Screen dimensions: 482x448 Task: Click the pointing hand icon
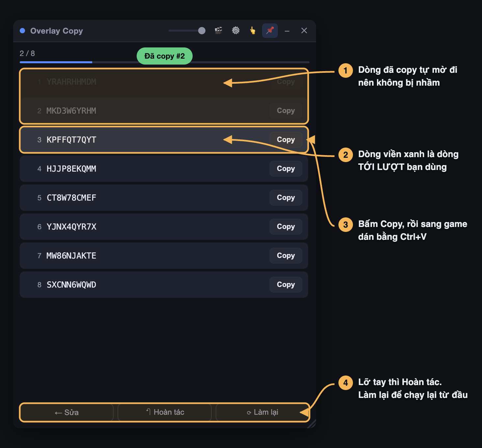click(253, 31)
